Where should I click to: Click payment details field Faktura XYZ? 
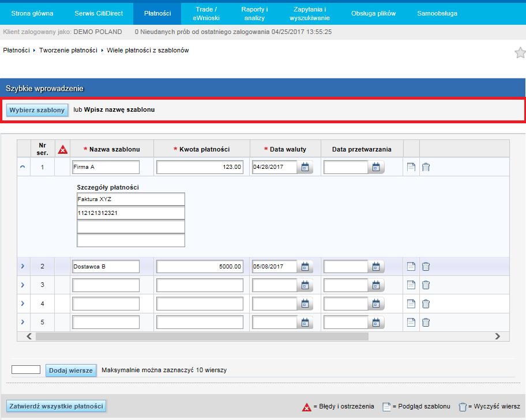pyautogui.click(x=131, y=199)
